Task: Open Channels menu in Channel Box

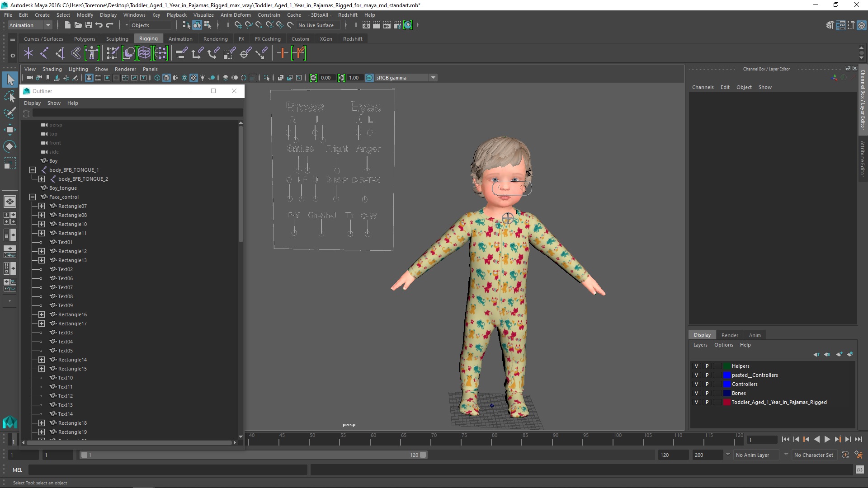Action: [703, 87]
